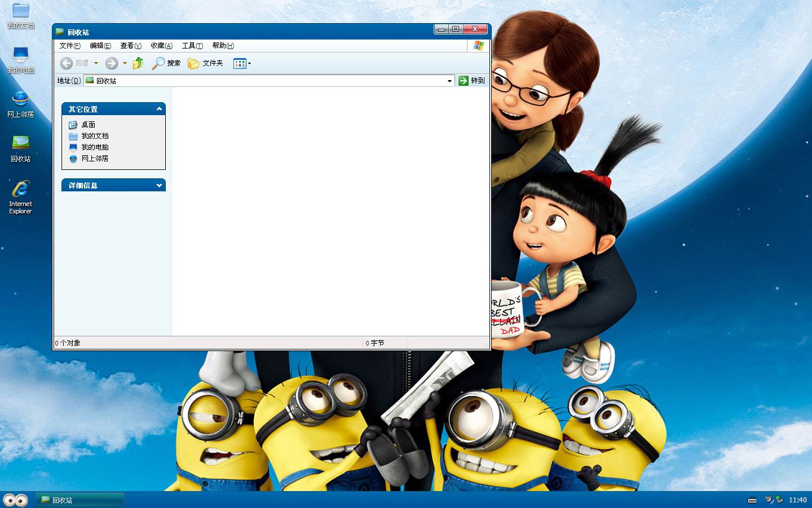Maximize the 回收站 window
The image size is (812, 508).
(456, 29)
